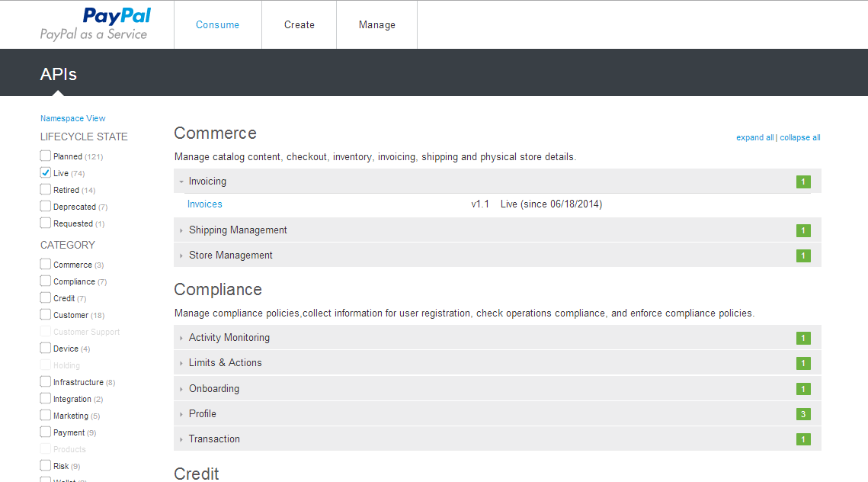Screen dimensions: 868x482
Task: Click the green badge on Shipping Management row
Action: coord(803,230)
